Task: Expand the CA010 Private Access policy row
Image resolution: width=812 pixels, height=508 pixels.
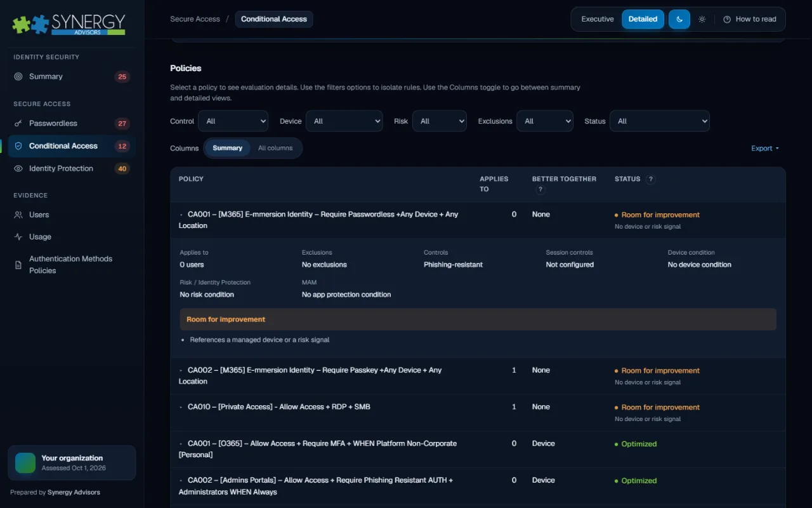Action: click(478, 413)
